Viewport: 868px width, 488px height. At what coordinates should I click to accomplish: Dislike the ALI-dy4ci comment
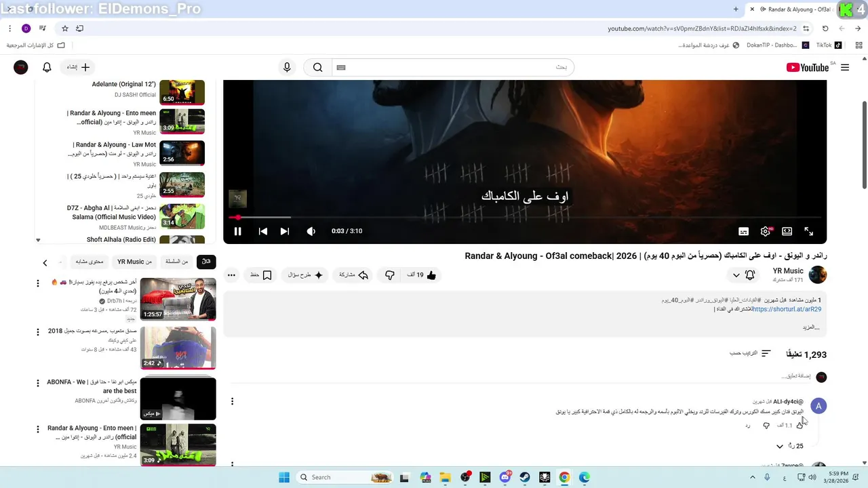766,426
